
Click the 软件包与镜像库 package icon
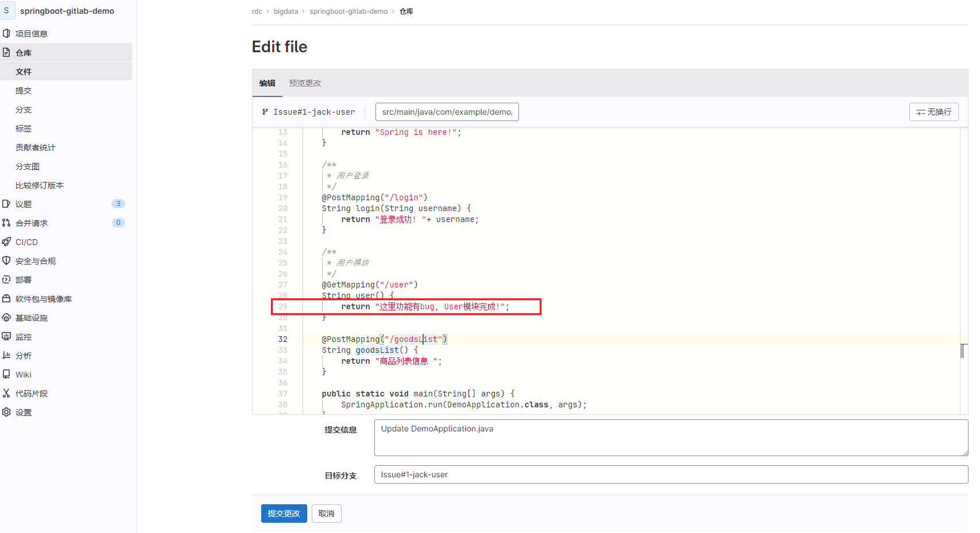6,298
